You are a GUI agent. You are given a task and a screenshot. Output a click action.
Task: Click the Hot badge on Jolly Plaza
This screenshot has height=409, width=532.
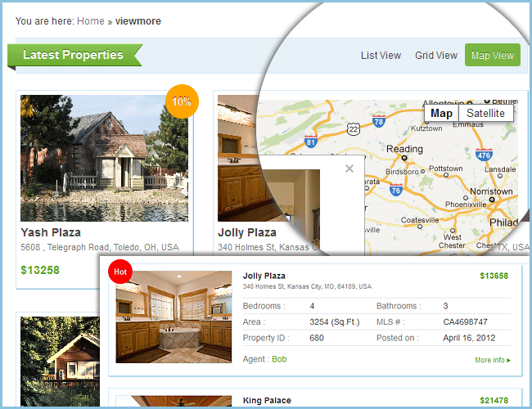click(120, 272)
